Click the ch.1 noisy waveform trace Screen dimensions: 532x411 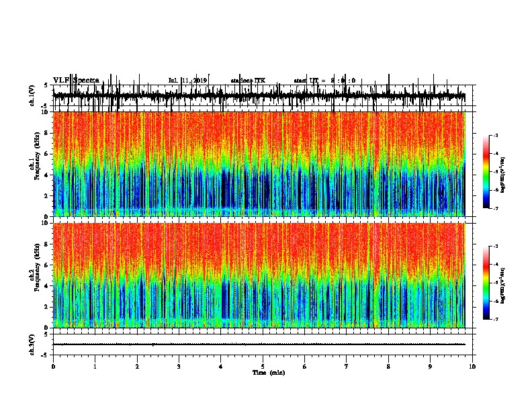259,95
